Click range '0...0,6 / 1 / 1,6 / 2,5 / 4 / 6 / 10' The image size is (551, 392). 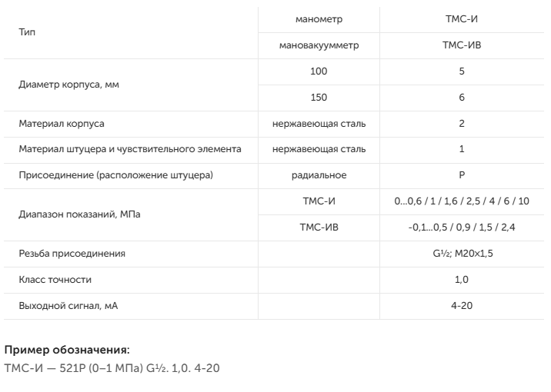click(462, 201)
